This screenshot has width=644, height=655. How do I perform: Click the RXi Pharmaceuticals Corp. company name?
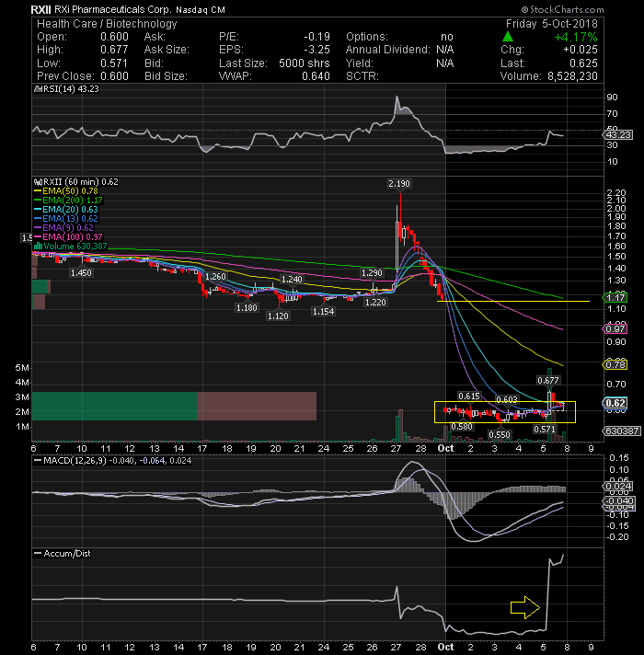(113, 9)
